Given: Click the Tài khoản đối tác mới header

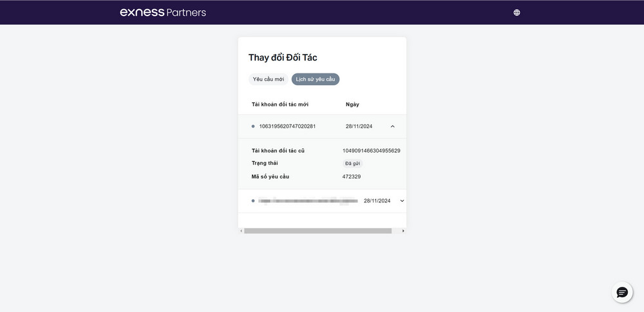Looking at the screenshot, I should click(x=280, y=104).
